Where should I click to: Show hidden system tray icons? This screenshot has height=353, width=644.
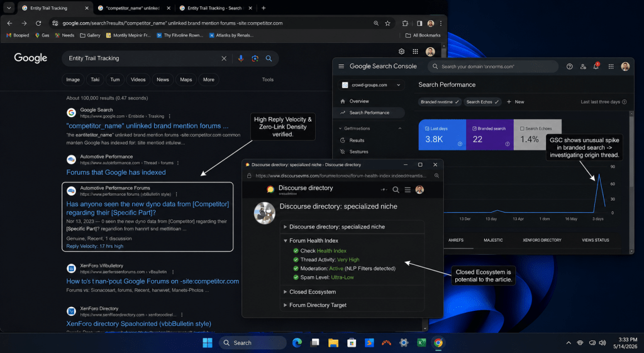click(x=569, y=343)
